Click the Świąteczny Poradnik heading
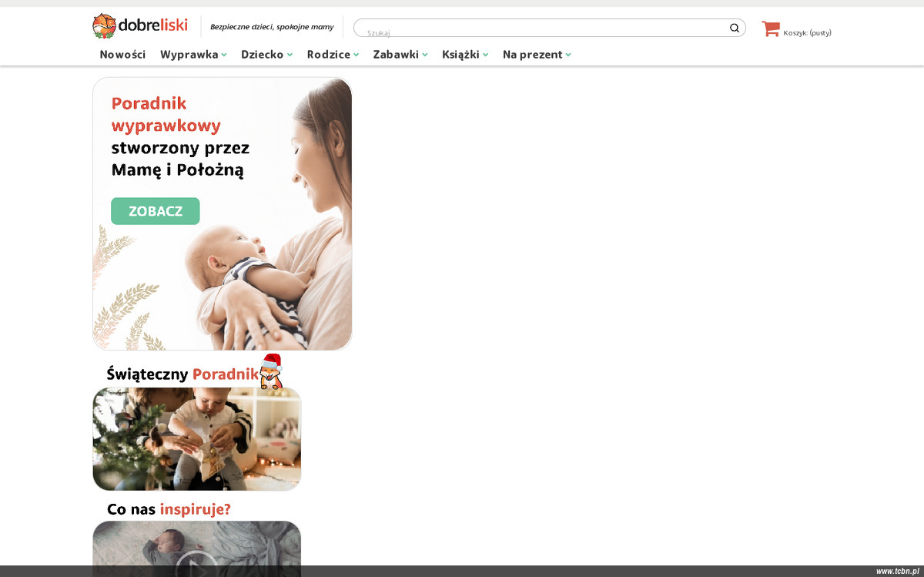 pyautogui.click(x=182, y=374)
